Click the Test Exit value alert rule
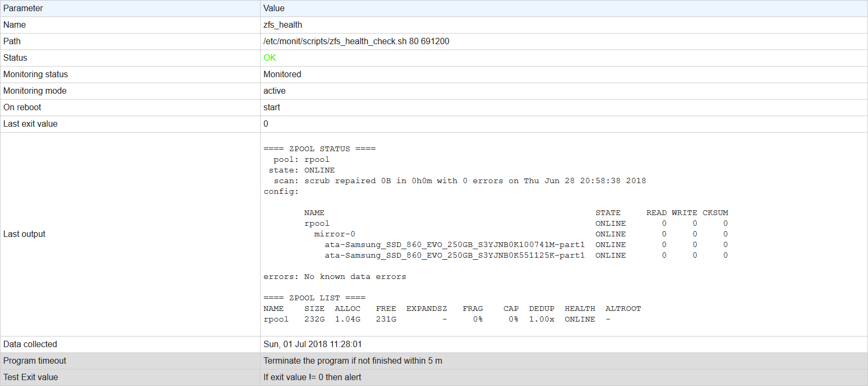The width and height of the screenshot is (868, 386). (312, 377)
